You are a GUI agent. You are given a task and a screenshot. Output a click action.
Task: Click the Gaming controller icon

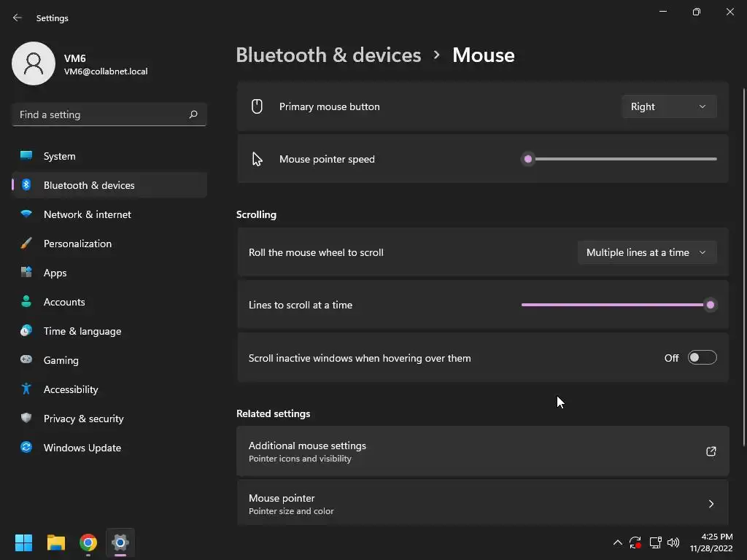tap(26, 359)
